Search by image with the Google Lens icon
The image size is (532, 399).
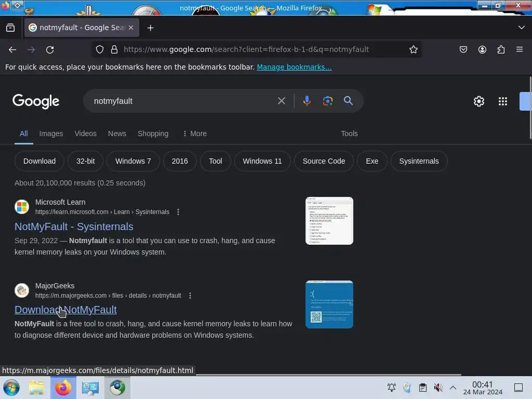pos(327,101)
